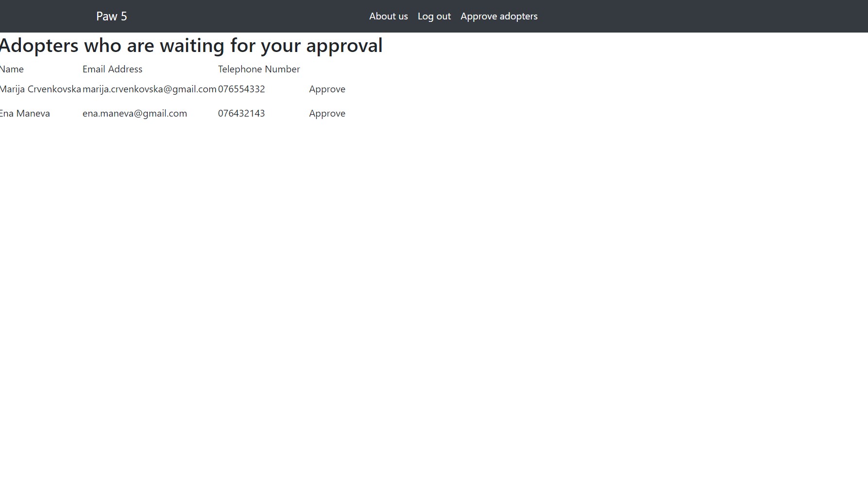Click phone number 076554332
This screenshot has height=480, width=868.
coord(241,89)
